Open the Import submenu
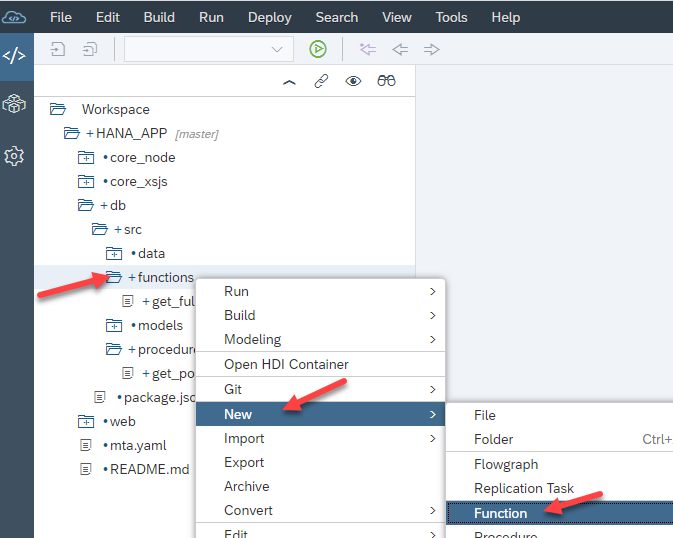The height and width of the screenshot is (538, 673). click(320, 438)
